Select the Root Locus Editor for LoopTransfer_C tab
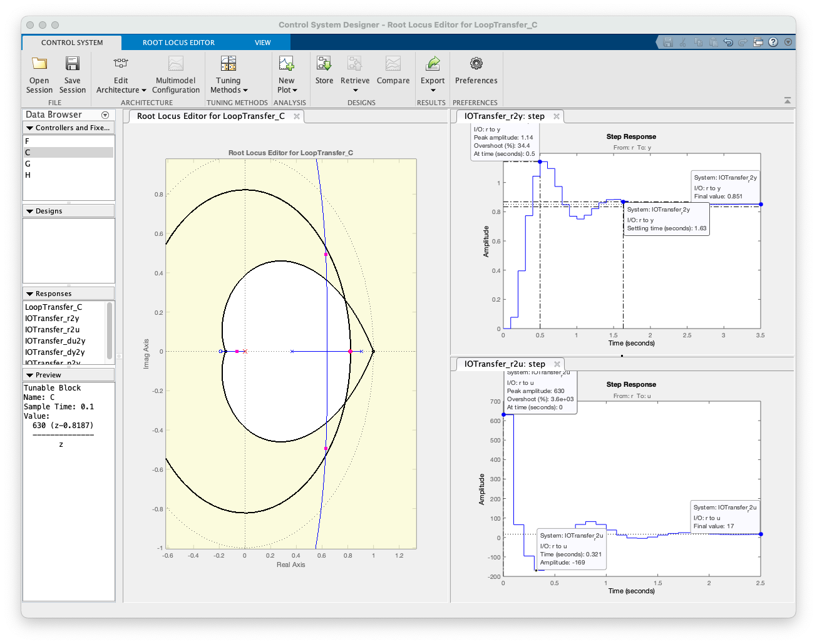This screenshot has height=644, width=817. point(211,116)
